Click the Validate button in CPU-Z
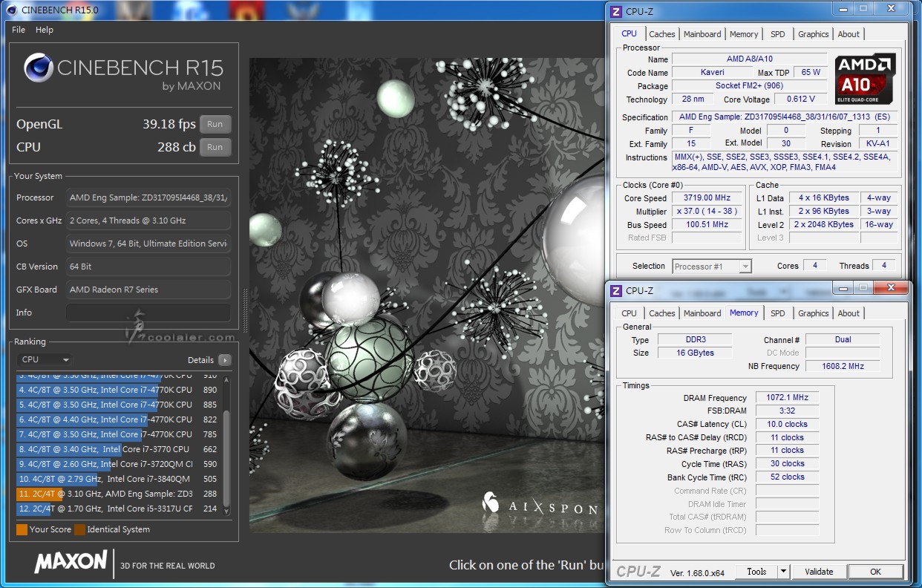 819,572
